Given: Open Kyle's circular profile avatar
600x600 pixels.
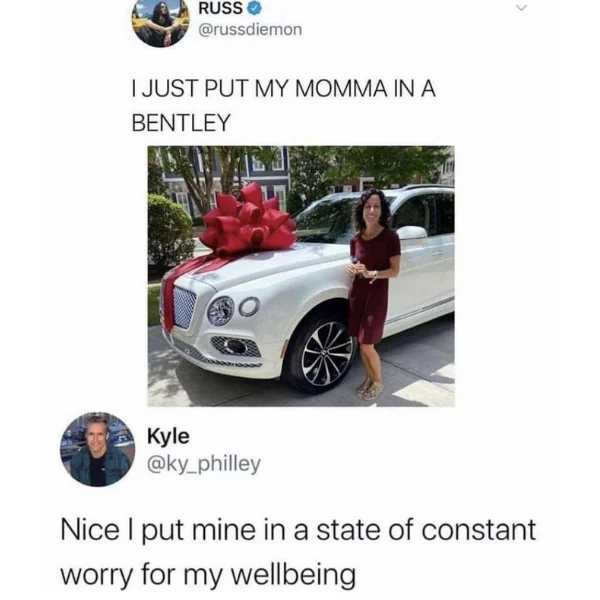Looking at the screenshot, I should pos(98,449).
